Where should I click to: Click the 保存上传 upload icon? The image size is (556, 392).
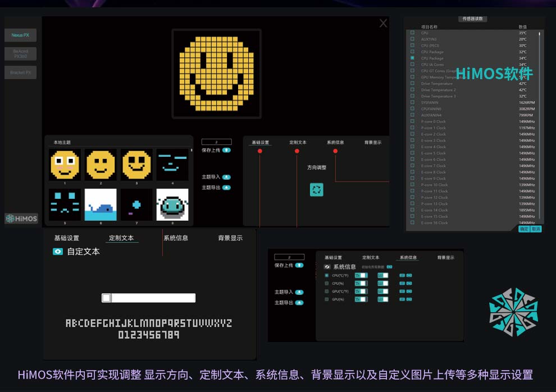[226, 150]
